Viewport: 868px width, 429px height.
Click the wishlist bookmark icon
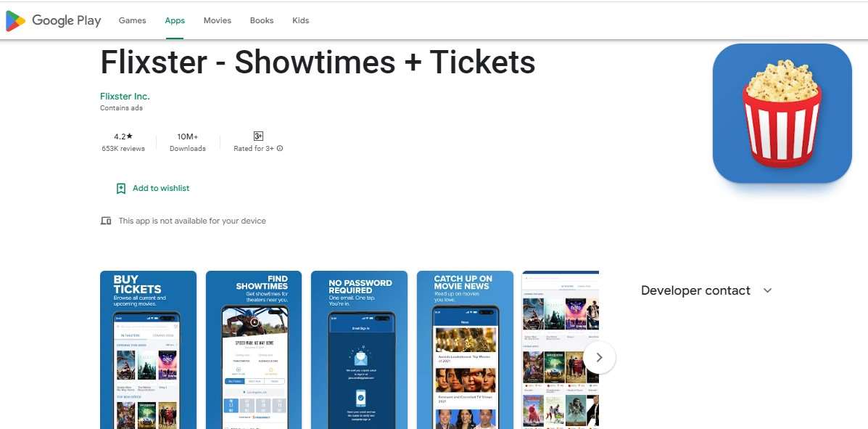[x=121, y=189]
